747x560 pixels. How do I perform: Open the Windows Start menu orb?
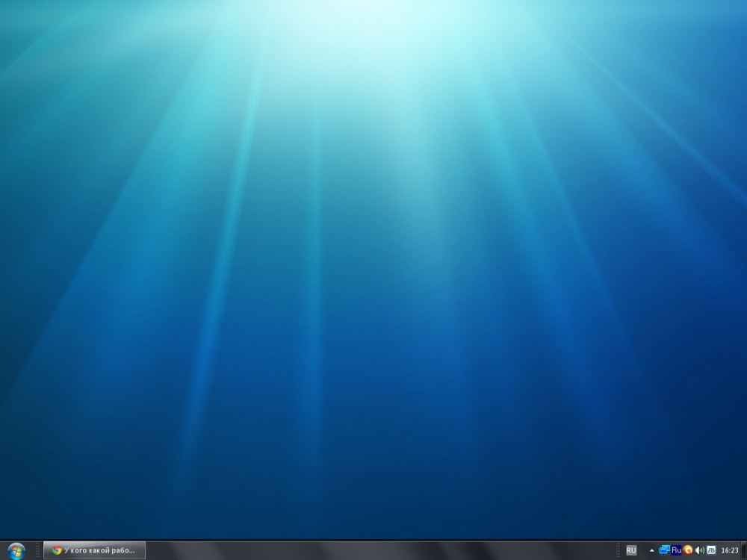tap(16, 551)
